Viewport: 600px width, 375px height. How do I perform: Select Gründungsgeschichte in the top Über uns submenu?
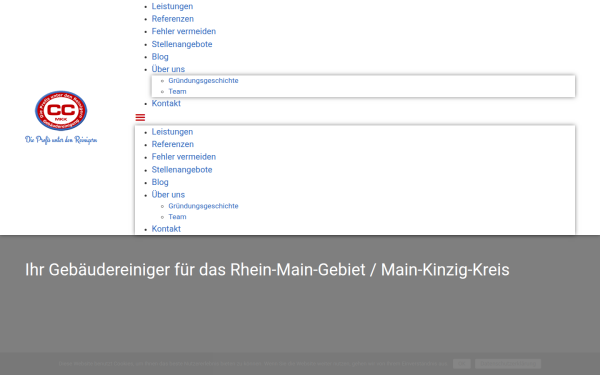click(203, 80)
